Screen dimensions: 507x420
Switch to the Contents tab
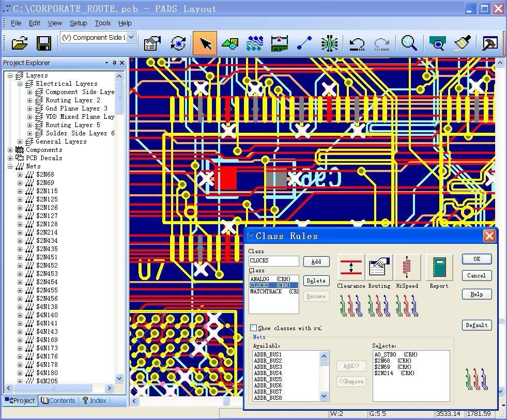coord(58,400)
